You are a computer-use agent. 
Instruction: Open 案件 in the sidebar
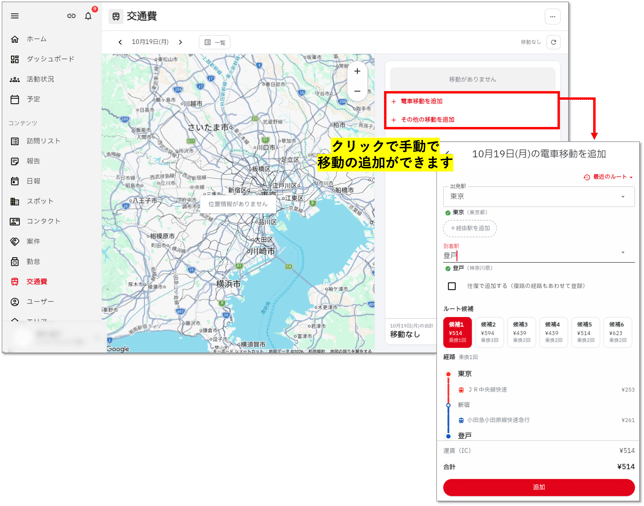[x=25, y=242]
